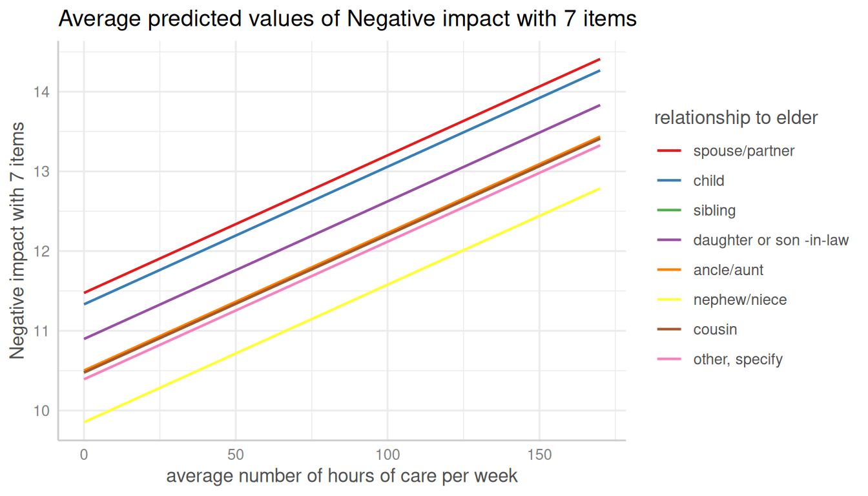
Task: Click the brown cousin legend swatch
Action: click(x=669, y=329)
